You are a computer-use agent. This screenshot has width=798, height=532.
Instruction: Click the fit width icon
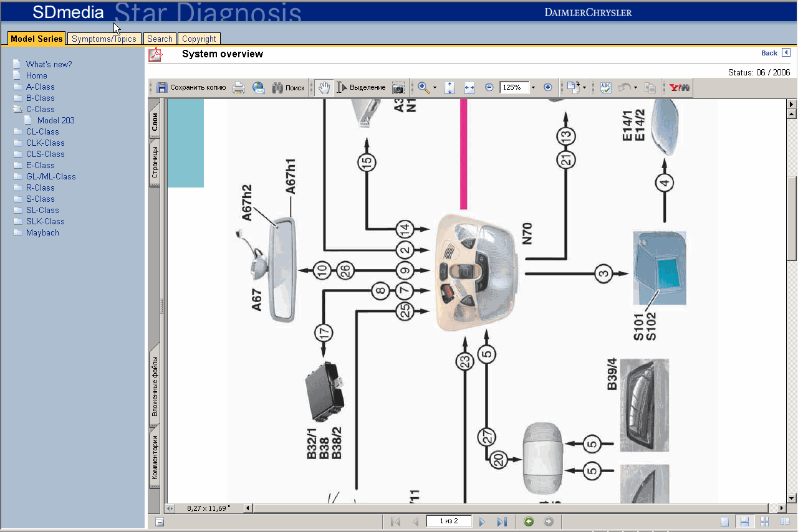[x=469, y=88]
